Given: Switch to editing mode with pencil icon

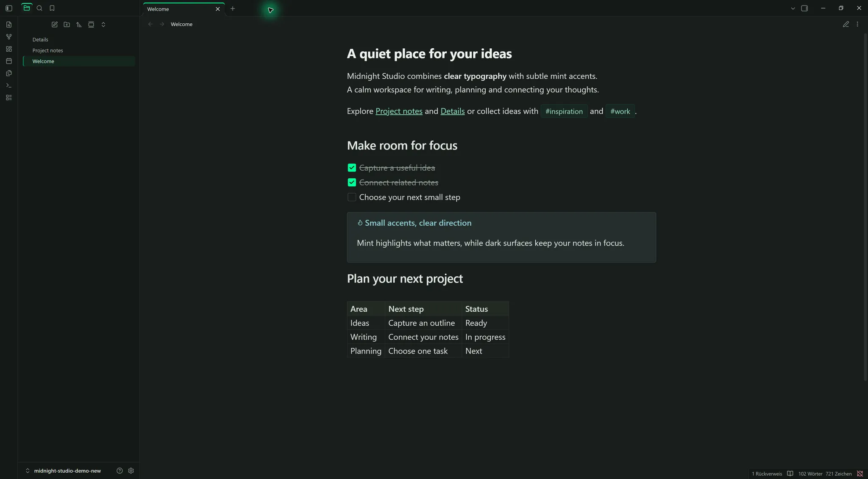Looking at the screenshot, I should click(x=846, y=24).
